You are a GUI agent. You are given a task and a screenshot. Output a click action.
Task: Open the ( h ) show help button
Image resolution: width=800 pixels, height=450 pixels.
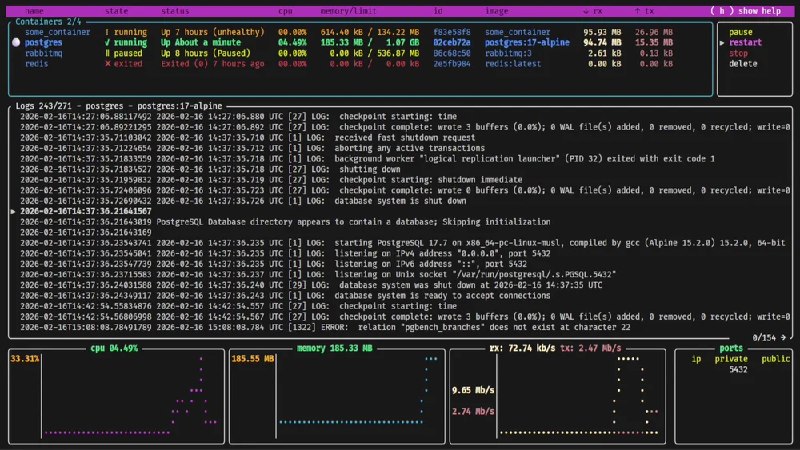point(745,11)
